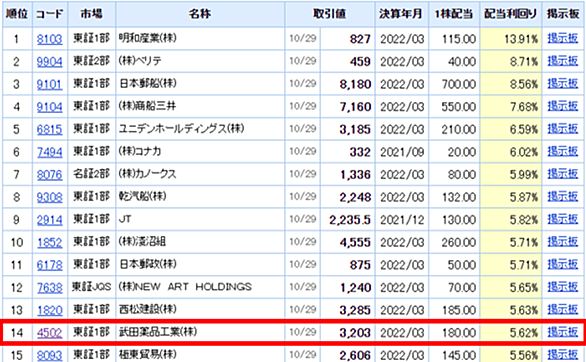Open stock code link 4502

pos(50,332)
